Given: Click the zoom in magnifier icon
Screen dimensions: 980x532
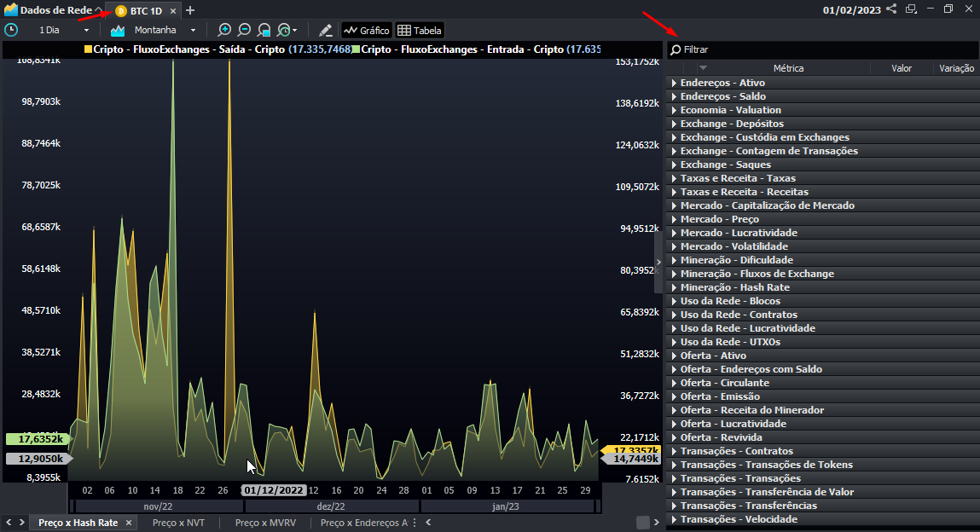Looking at the screenshot, I should (224, 30).
